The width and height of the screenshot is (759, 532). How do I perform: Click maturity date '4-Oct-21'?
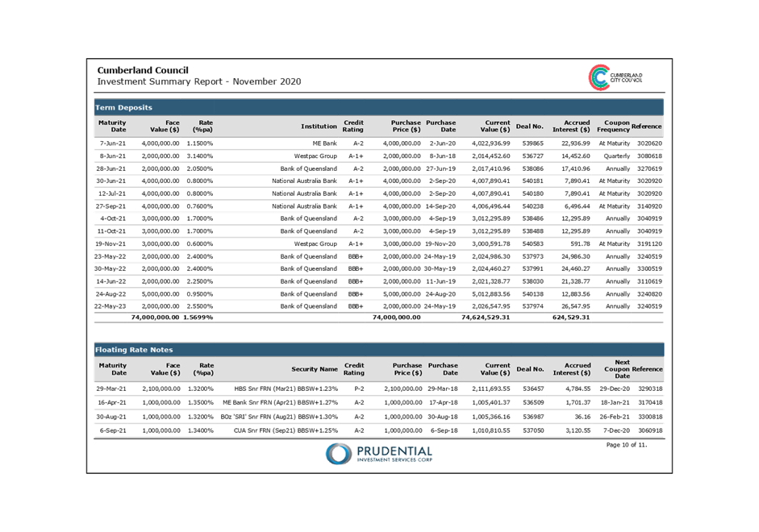tap(113, 218)
